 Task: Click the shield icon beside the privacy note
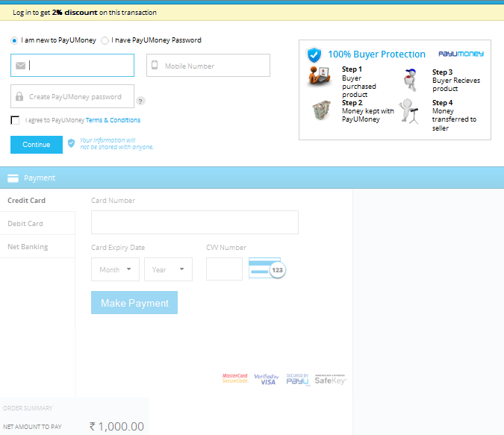click(72, 143)
